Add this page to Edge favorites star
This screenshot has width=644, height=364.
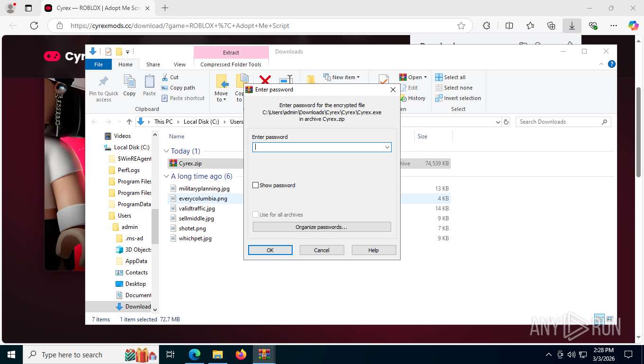click(461, 26)
